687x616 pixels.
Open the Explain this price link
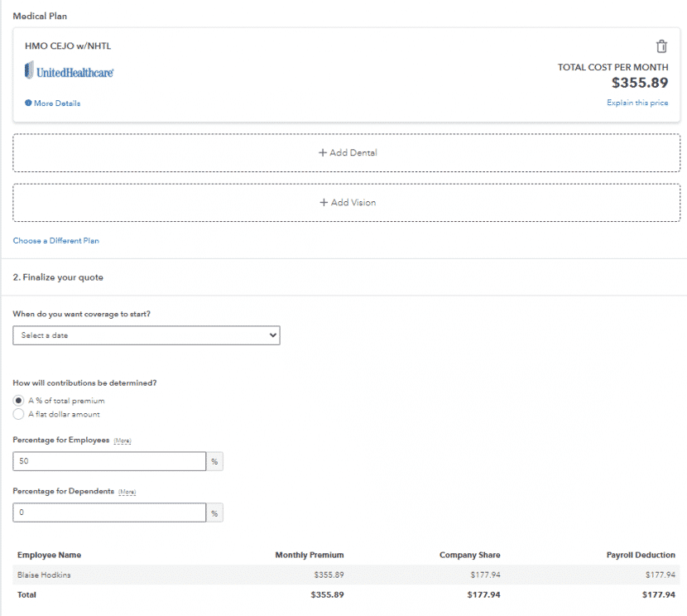click(637, 103)
